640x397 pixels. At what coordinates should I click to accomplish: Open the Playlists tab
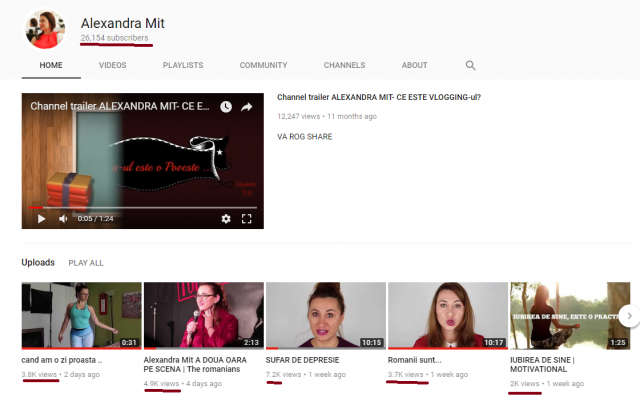[183, 65]
